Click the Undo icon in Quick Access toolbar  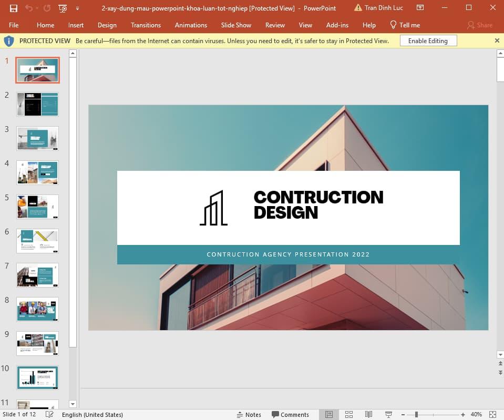[29, 8]
